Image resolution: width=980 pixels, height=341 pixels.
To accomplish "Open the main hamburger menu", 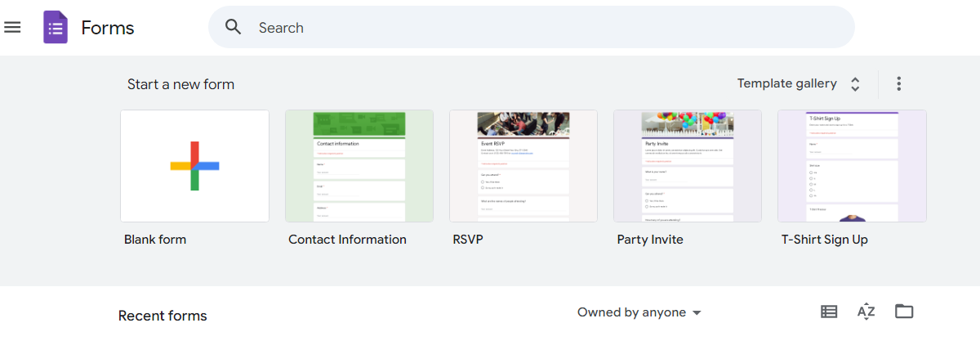I will click(x=12, y=28).
